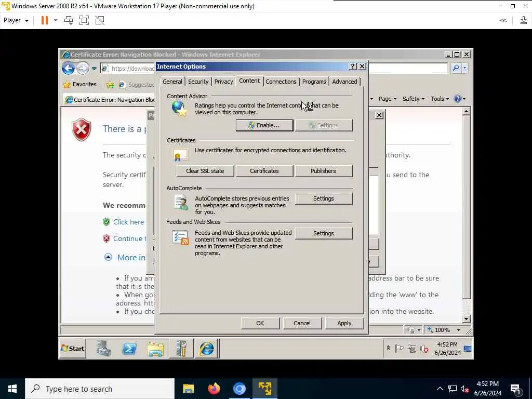Image resolution: width=532 pixels, height=399 pixels.
Task: Click the Internet Options help question mark
Action: coord(353,66)
